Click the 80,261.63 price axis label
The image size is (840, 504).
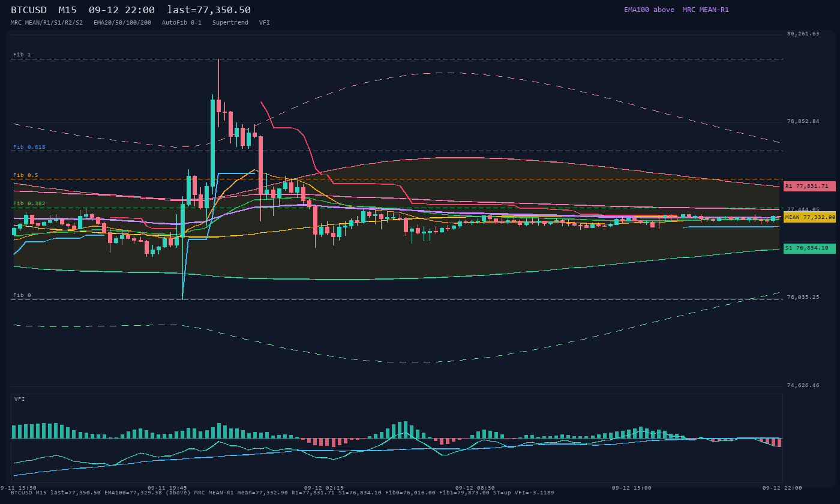point(803,34)
